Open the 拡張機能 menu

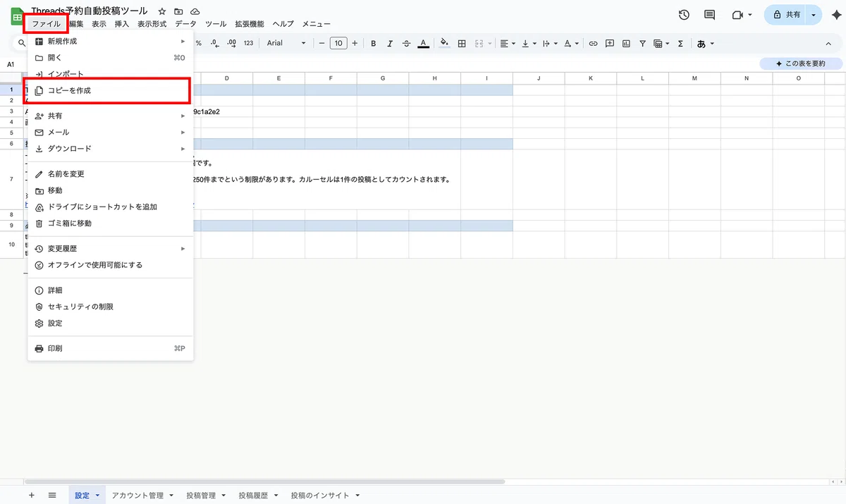pyautogui.click(x=249, y=24)
